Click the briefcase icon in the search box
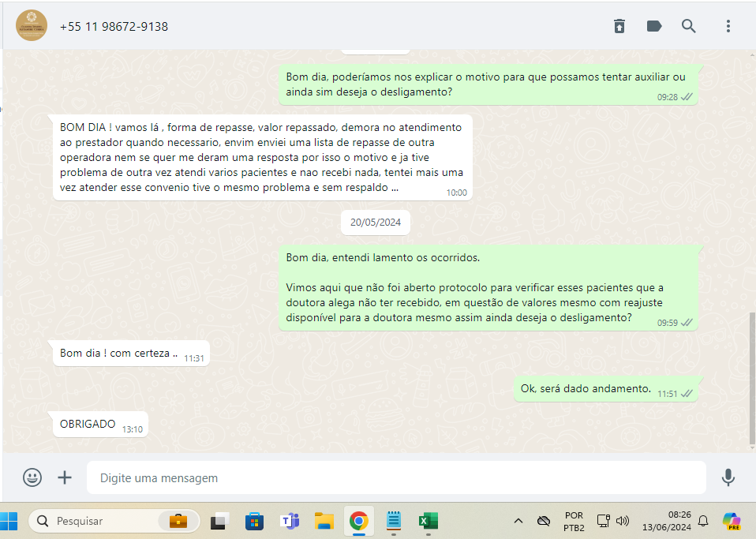 [178, 521]
